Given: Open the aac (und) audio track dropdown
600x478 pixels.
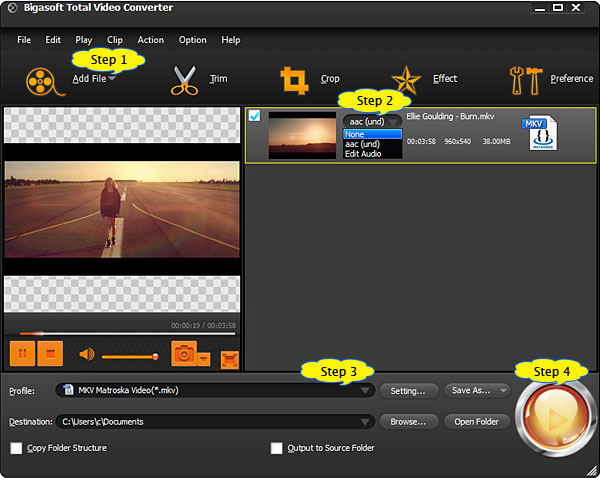Looking at the screenshot, I should pyautogui.click(x=372, y=122).
